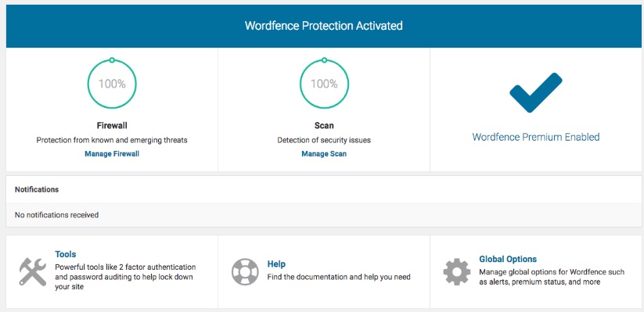Click Manage global options for Wordfence description
This screenshot has height=312, width=644.
552,277
